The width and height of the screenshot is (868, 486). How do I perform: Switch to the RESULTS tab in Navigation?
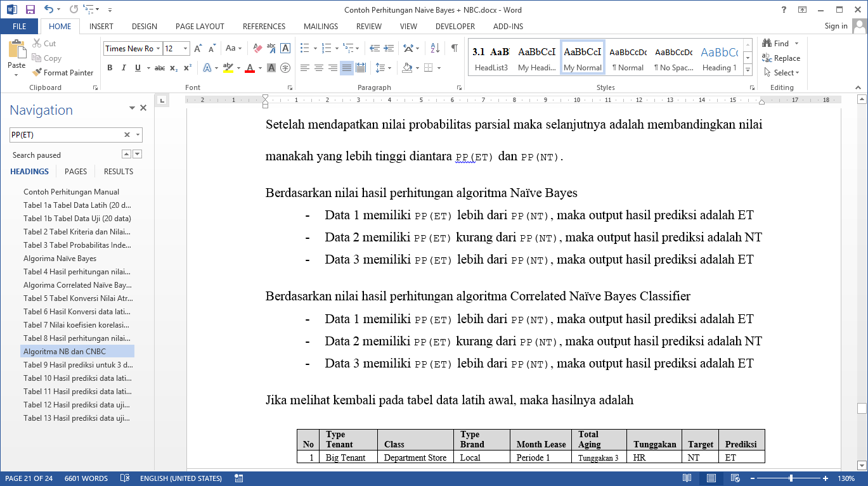[119, 172]
